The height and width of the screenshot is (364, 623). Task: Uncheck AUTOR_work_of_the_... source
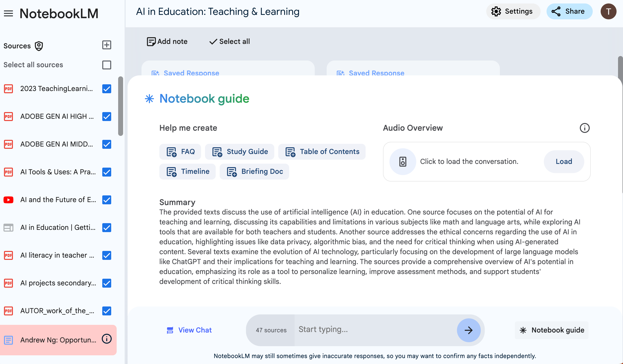point(107,311)
